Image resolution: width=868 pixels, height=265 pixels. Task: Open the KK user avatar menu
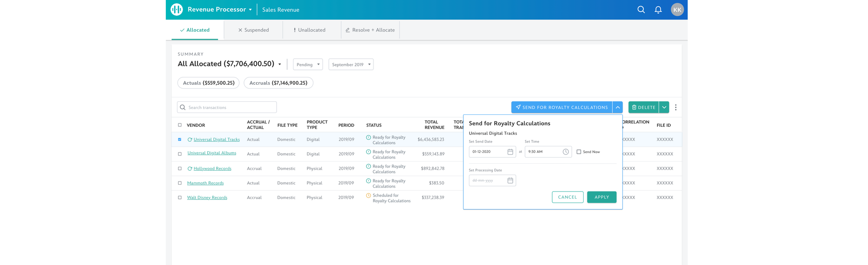(677, 10)
